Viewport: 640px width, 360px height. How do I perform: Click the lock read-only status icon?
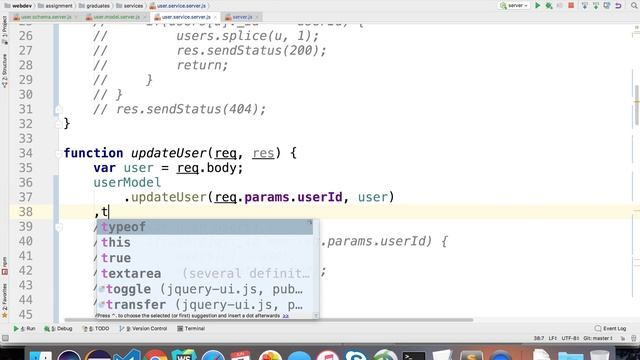click(x=623, y=338)
